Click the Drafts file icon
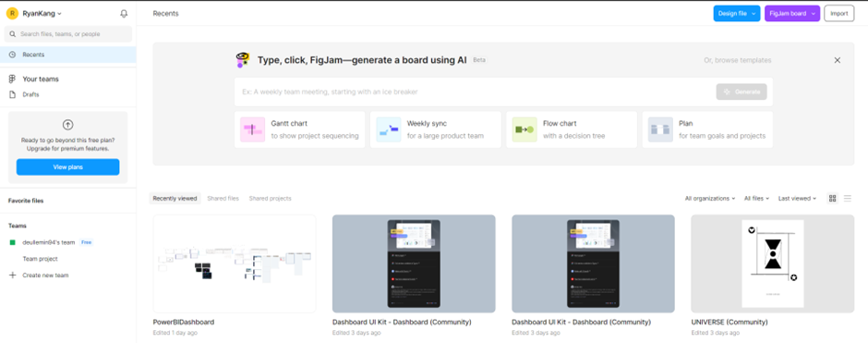The height and width of the screenshot is (343, 868). point(12,94)
